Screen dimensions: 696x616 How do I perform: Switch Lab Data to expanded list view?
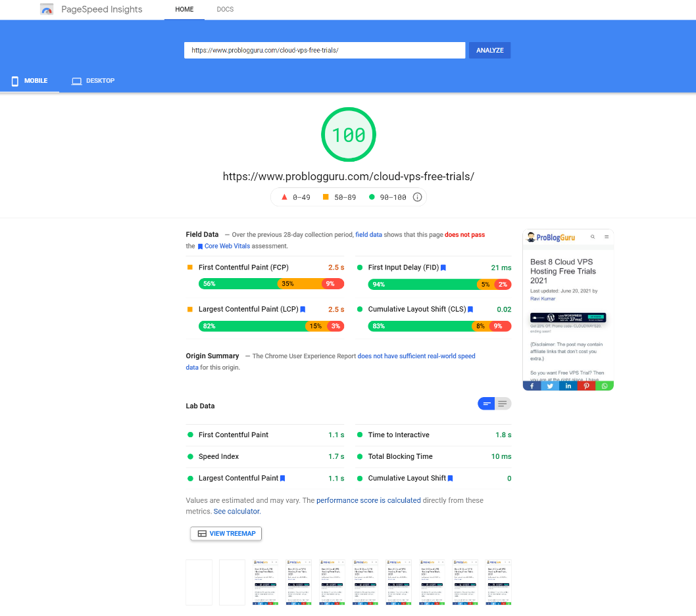click(x=503, y=403)
